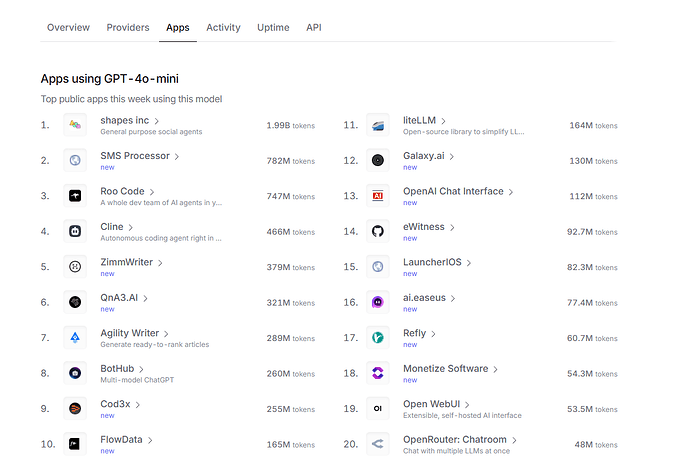The image size is (690, 464).
Task: Click the eWitness GitHub icon
Action: coord(378,231)
